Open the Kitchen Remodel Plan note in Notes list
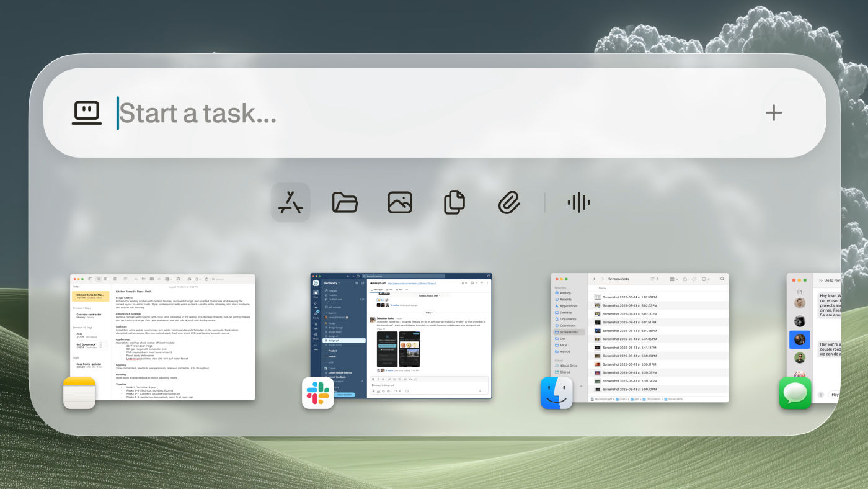The height and width of the screenshot is (489, 868). tap(92, 297)
